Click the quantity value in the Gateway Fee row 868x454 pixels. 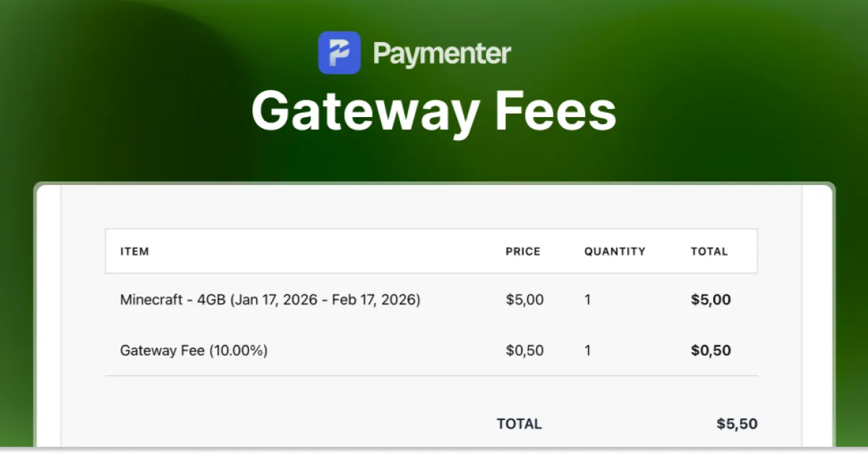588,351
